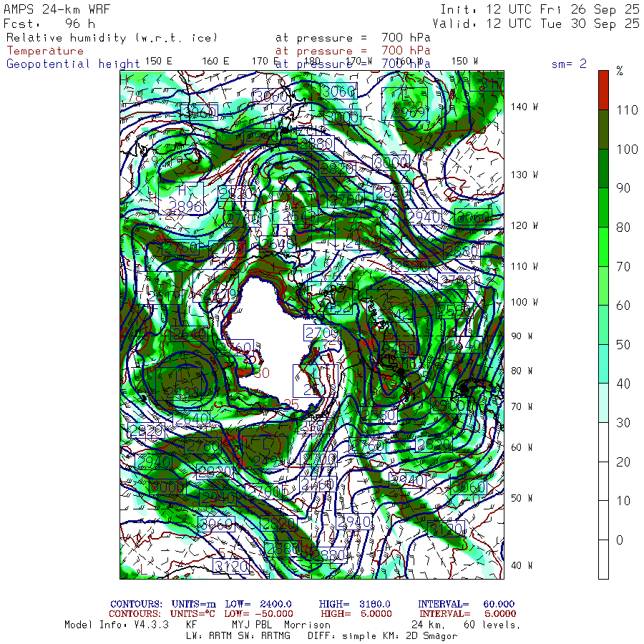Pick the red colorbar segment above 110
This screenshot has width=644, height=644.
click(x=603, y=90)
